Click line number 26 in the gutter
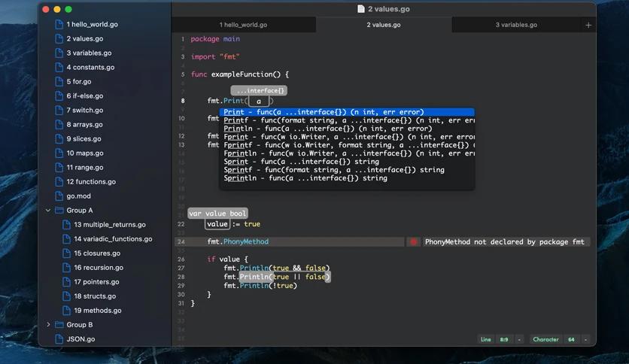 tap(181, 259)
